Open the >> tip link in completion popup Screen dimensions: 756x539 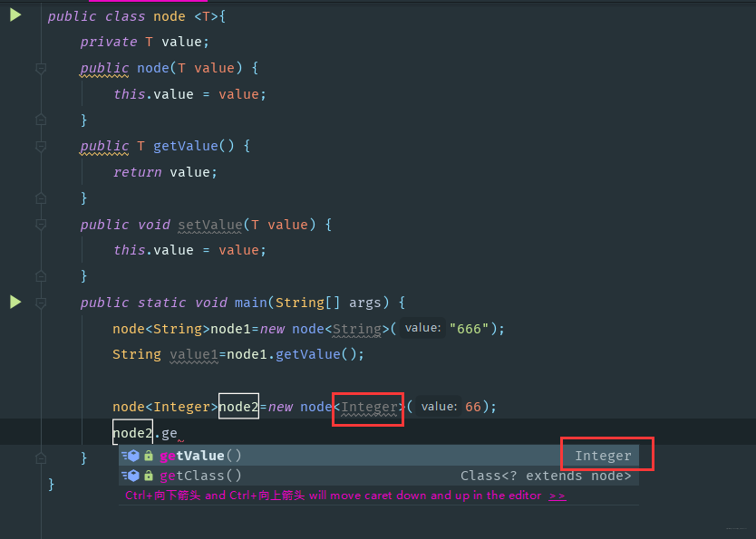pyautogui.click(x=557, y=496)
